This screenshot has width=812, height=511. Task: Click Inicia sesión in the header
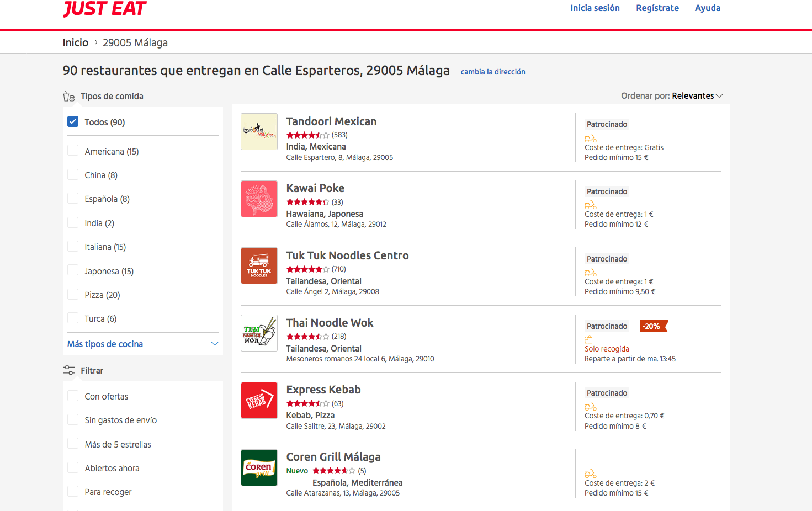[x=595, y=8]
